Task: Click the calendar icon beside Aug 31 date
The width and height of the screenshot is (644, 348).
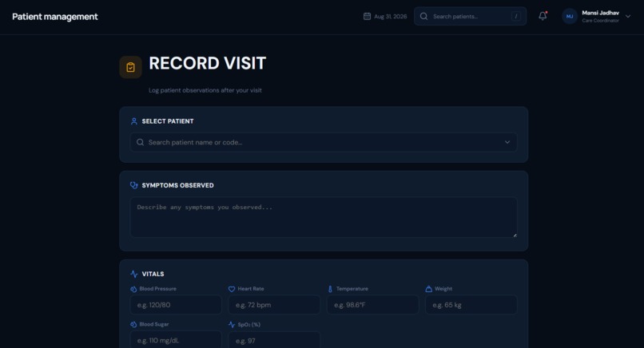Action: (x=368, y=17)
